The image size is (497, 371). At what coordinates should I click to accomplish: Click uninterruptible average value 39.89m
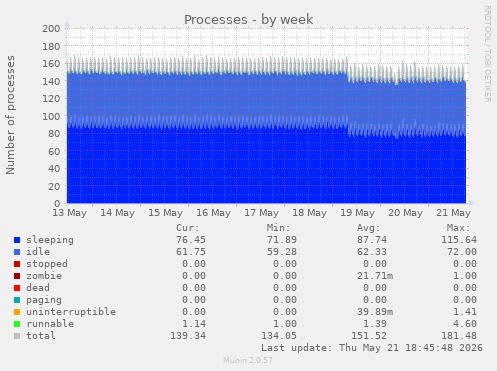pyautogui.click(x=375, y=312)
